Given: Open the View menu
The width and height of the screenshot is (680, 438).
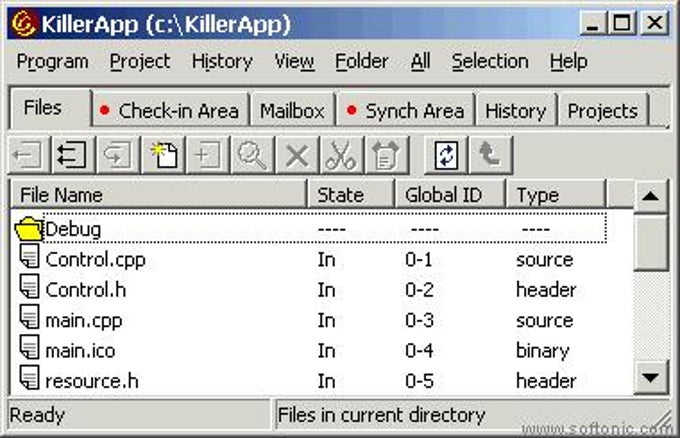Looking at the screenshot, I should tap(294, 62).
